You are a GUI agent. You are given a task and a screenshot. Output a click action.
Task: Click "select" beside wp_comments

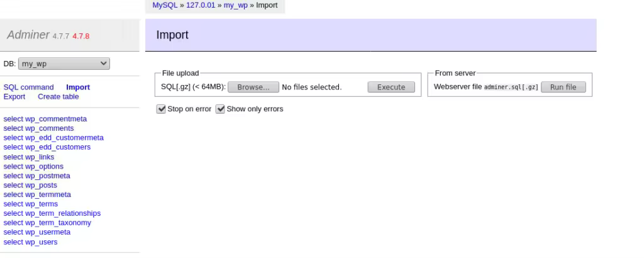13,128
